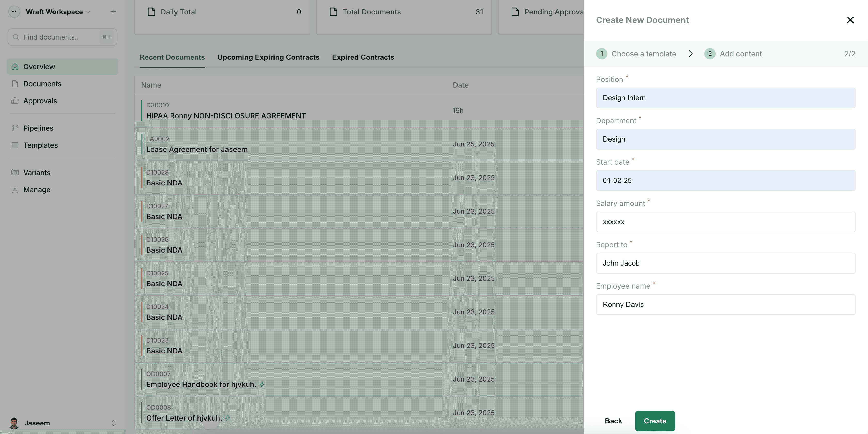868x434 pixels.
Task: Click the step 2 number badge
Action: click(x=710, y=54)
